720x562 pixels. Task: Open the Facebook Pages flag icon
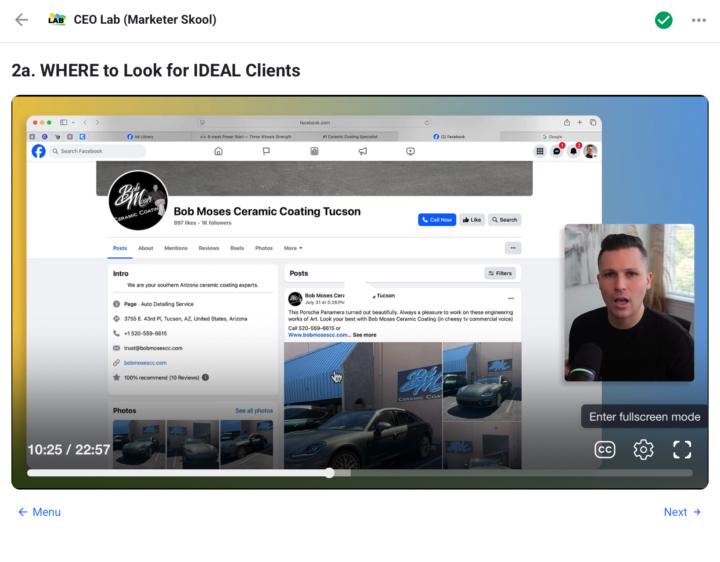pos(266,151)
